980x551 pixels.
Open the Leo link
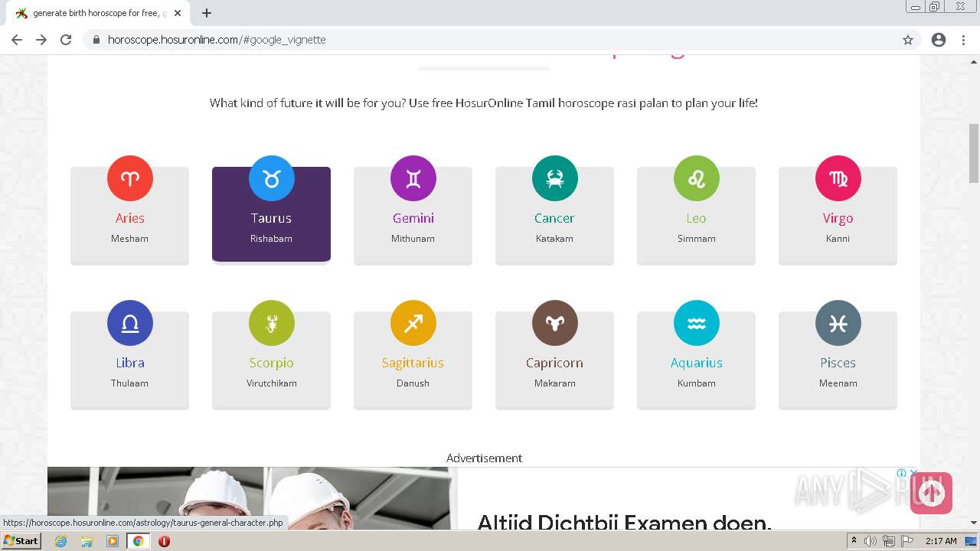[696, 218]
